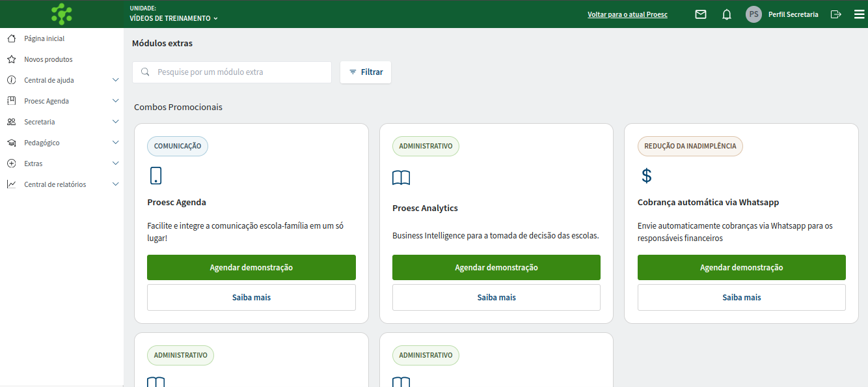The width and height of the screenshot is (868, 387).
Task: Open the mail envelope icon
Action: 701,14
